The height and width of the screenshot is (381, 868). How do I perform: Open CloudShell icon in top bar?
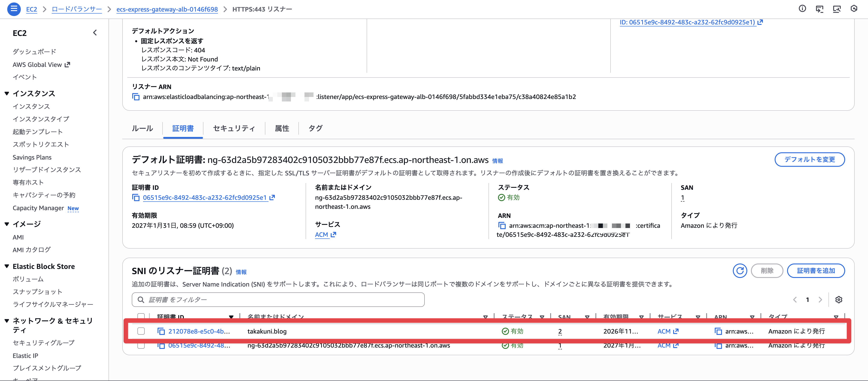tap(819, 9)
